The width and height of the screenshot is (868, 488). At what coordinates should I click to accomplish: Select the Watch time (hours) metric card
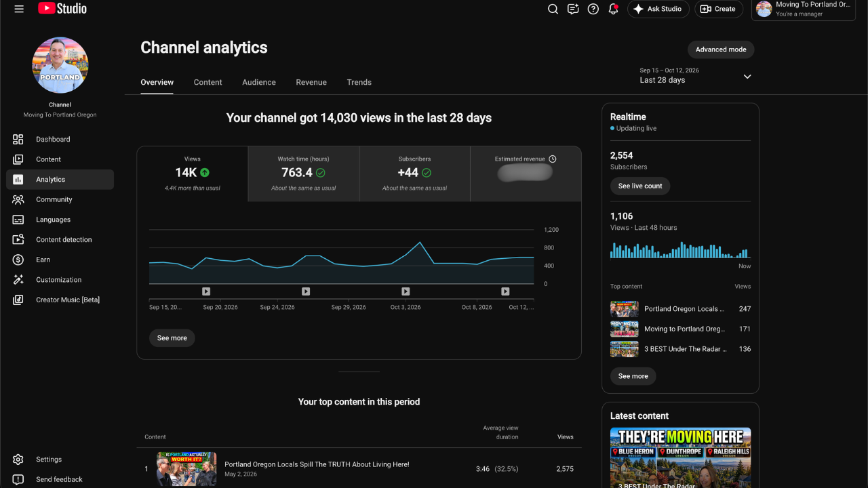[x=304, y=174]
